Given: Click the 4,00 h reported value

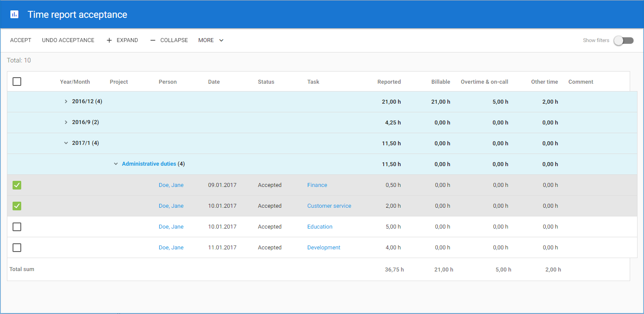Looking at the screenshot, I should pyautogui.click(x=393, y=248).
